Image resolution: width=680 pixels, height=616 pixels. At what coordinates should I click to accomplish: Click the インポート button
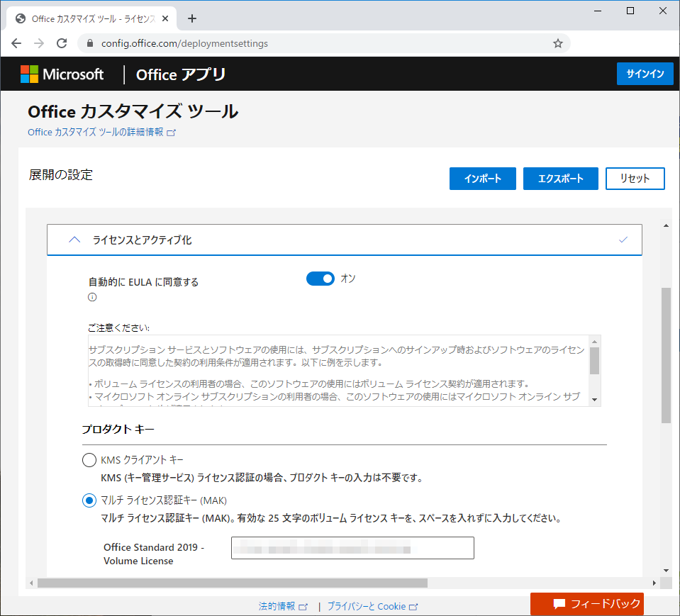[482, 179]
